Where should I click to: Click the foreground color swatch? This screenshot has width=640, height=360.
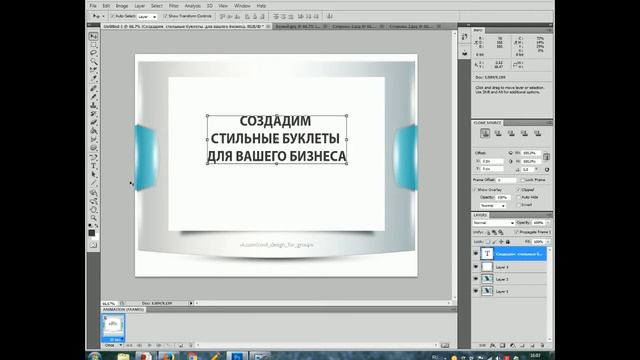(91, 233)
